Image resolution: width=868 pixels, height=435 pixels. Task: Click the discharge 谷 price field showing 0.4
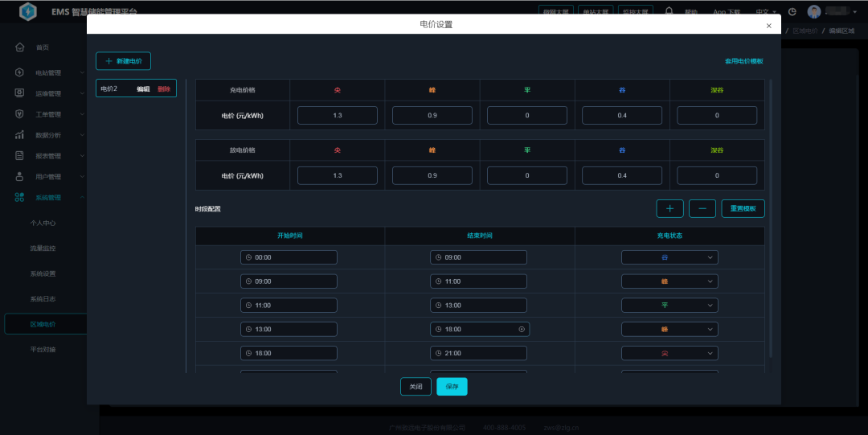tap(621, 176)
